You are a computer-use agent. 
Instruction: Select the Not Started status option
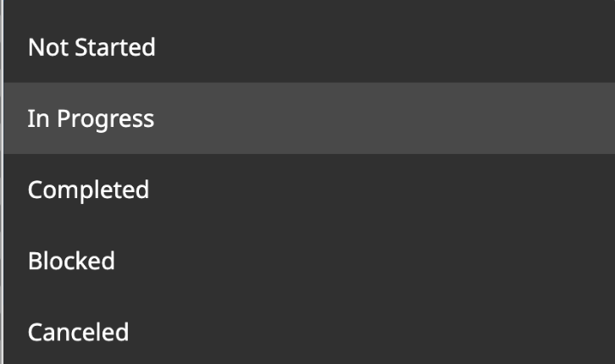[x=309, y=47]
